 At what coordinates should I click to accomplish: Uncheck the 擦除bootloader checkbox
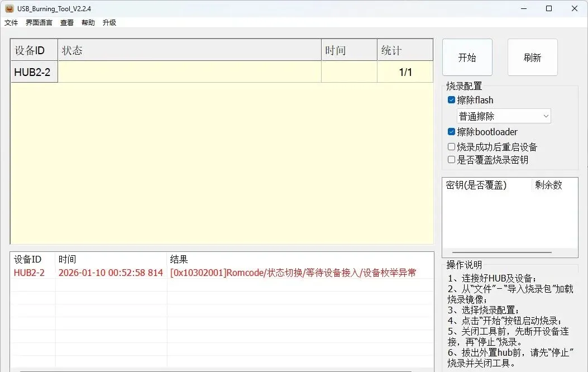pos(452,132)
